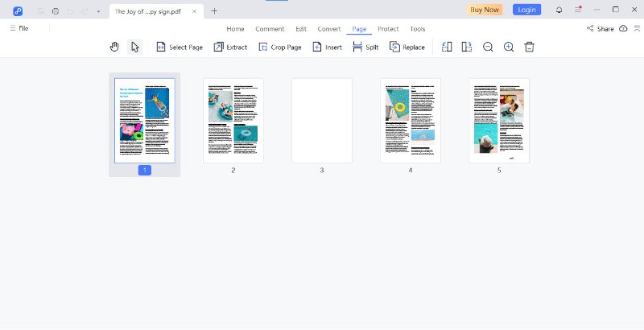Select page 4 thumbnail

click(411, 121)
